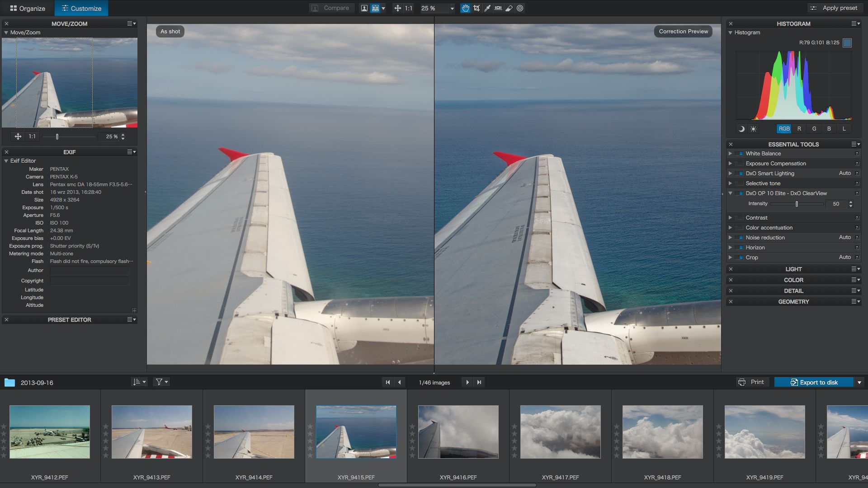The width and height of the screenshot is (868, 488).
Task: Click the circular target tool icon
Action: [x=520, y=8]
